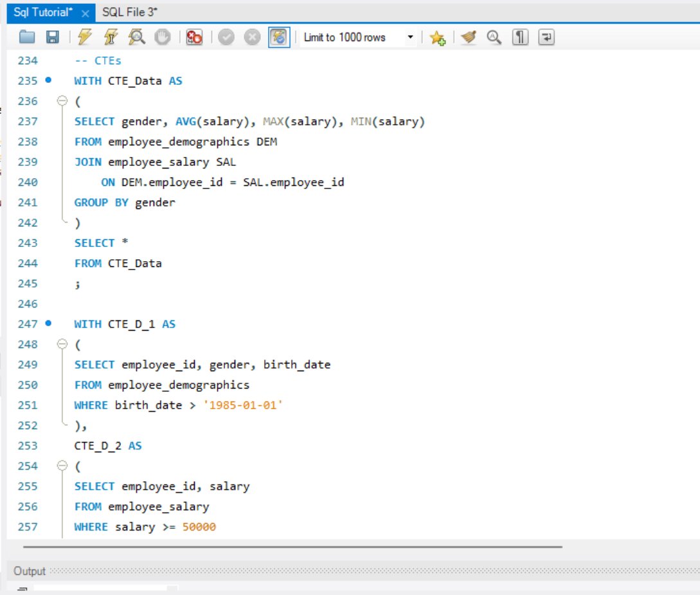Switch to Sql Tutorial tab

pos(43,12)
